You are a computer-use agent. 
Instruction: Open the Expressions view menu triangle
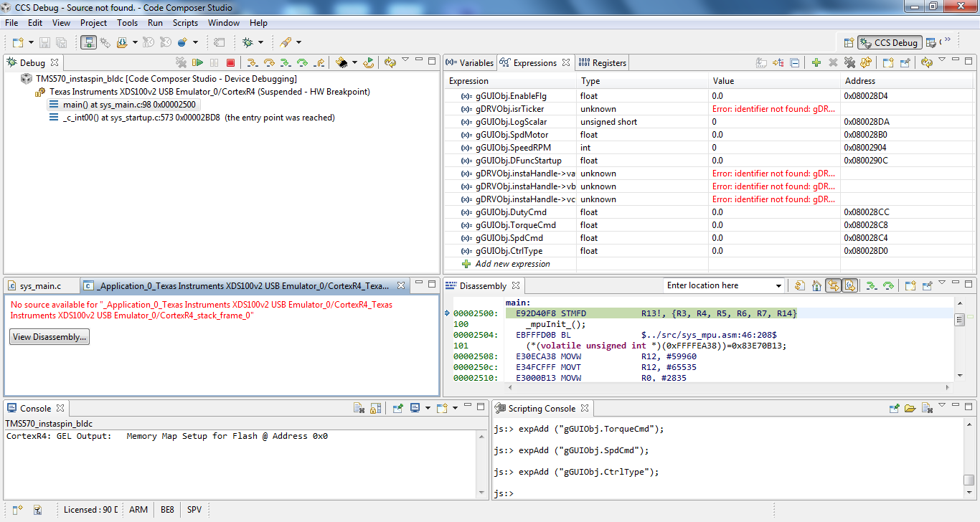pos(942,60)
